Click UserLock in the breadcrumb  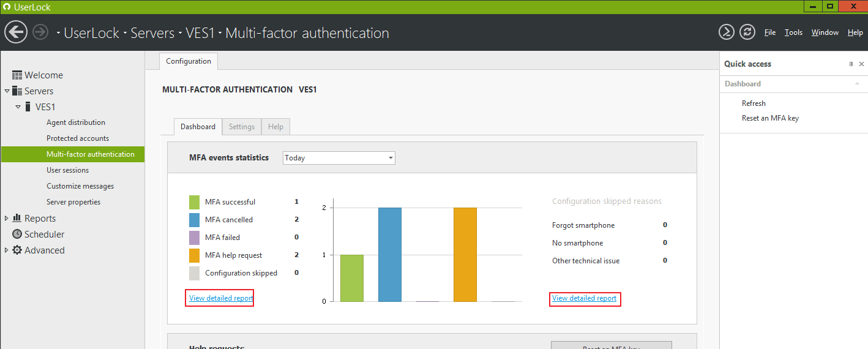click(x=92, y=33)
